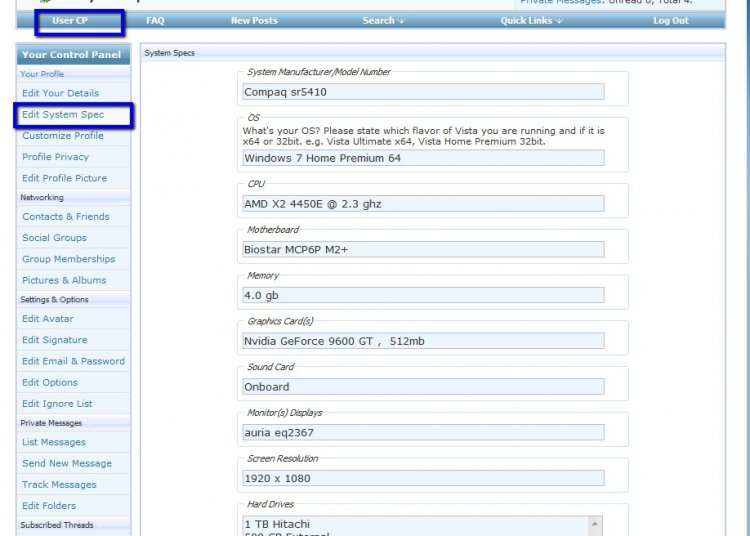
Task: Open Track Messages link
Action: 59,484
